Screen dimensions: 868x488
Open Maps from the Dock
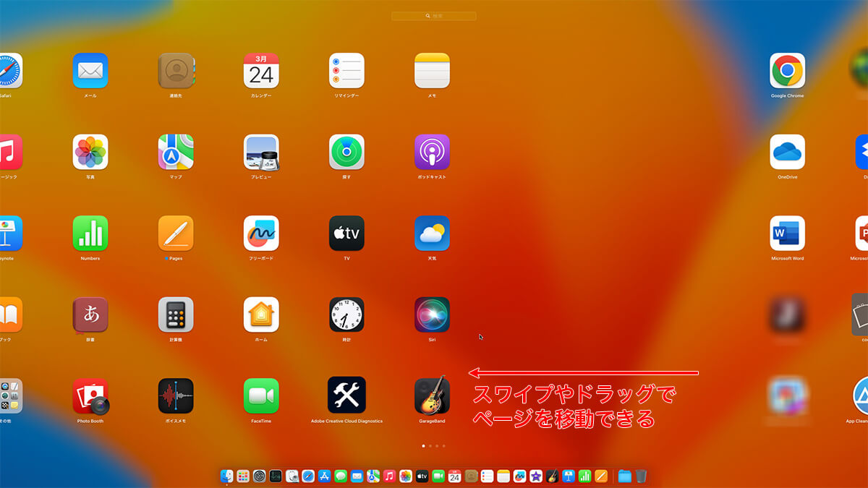373,476
